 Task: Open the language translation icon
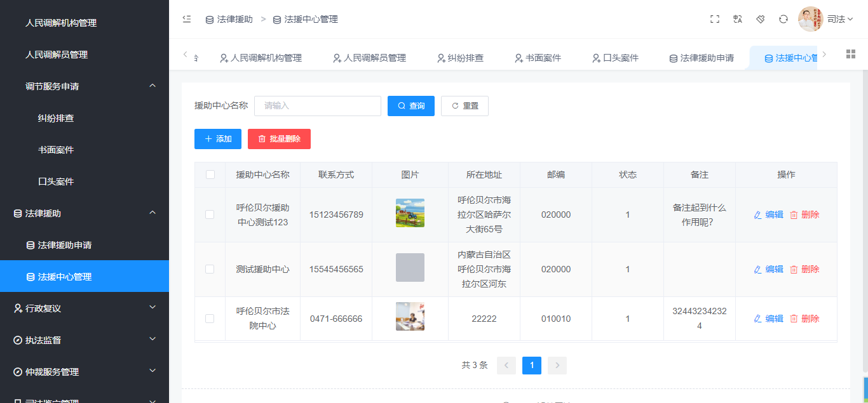pos(738,19)
